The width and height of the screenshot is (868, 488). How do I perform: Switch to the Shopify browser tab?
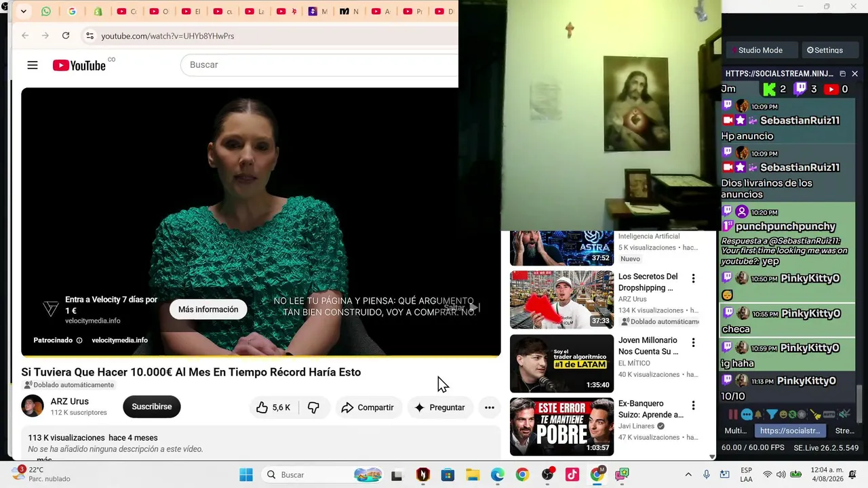click(98, 12)
